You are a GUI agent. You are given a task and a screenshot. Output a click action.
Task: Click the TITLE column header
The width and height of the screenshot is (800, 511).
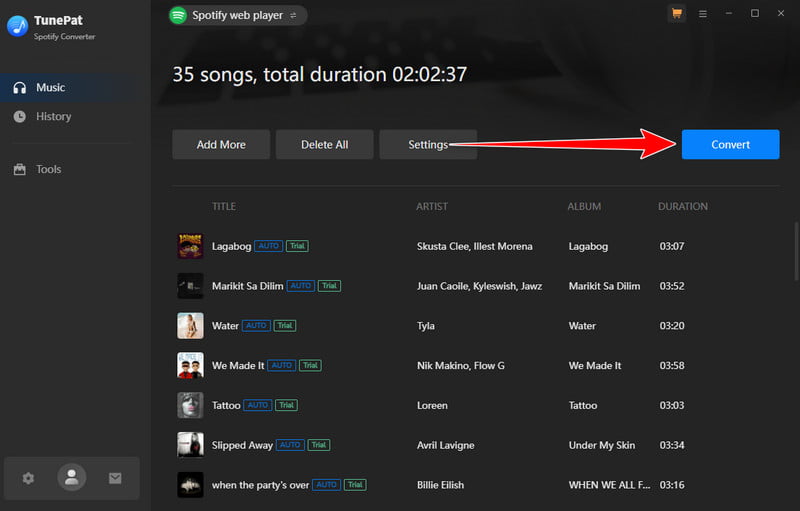224,207
